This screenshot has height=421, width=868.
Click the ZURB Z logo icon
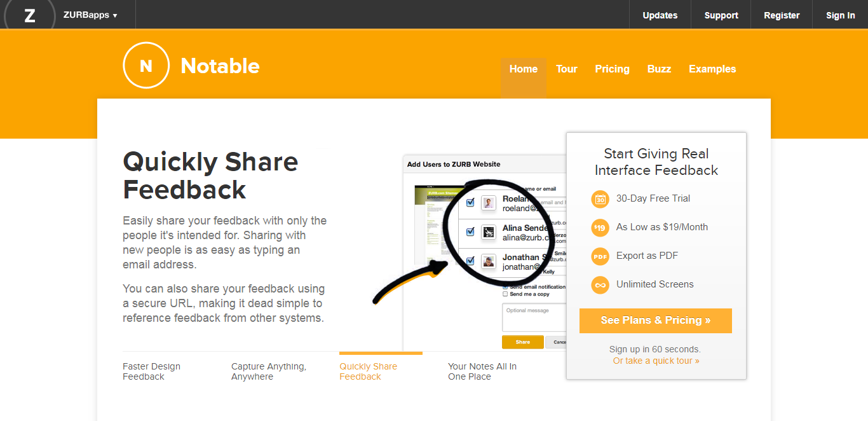click(x=29, y=15)
